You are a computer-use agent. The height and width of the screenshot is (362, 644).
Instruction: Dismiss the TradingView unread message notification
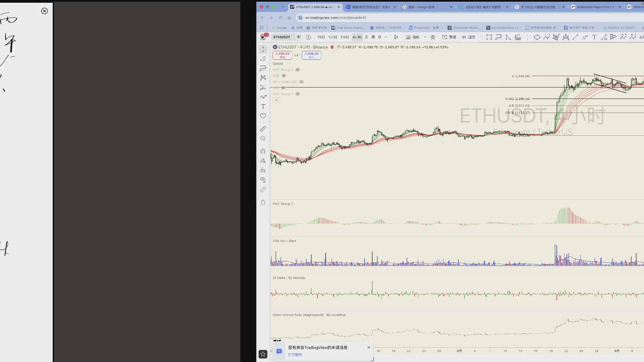tap(369, 347)
